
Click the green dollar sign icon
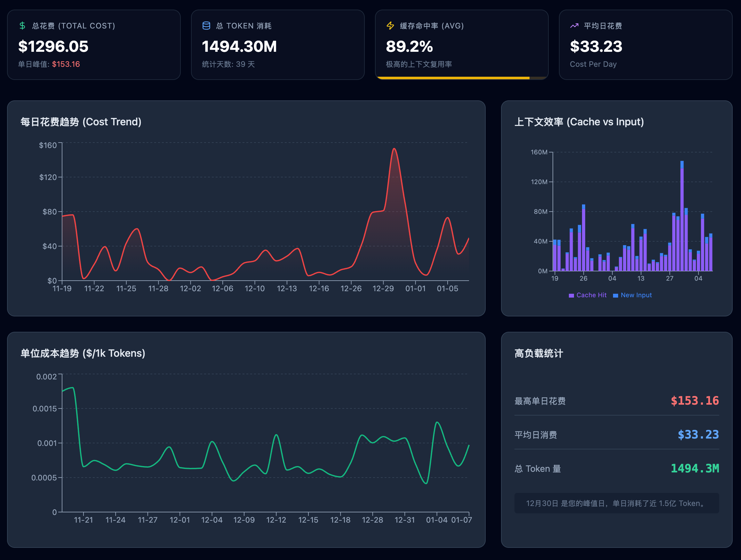click(22, 26)
